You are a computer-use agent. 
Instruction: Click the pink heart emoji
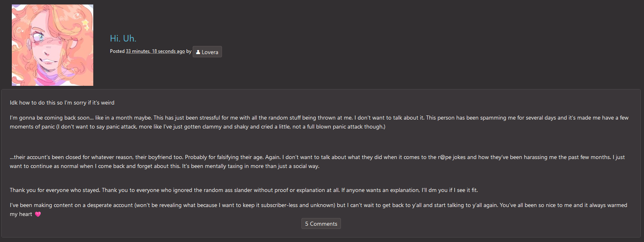pyautogui.click(x=38, y=214)
